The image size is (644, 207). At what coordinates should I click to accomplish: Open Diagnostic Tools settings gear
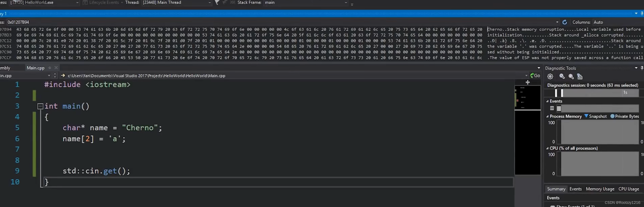coord(550,76)
